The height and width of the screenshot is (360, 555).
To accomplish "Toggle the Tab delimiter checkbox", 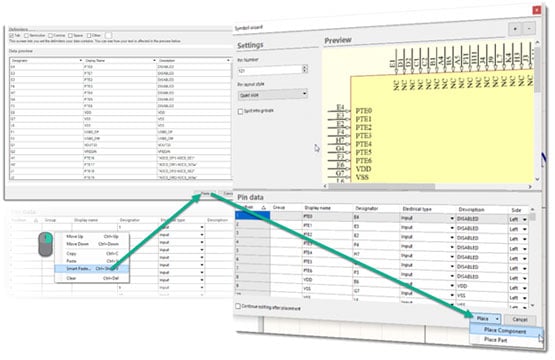I will coord(12,36).
